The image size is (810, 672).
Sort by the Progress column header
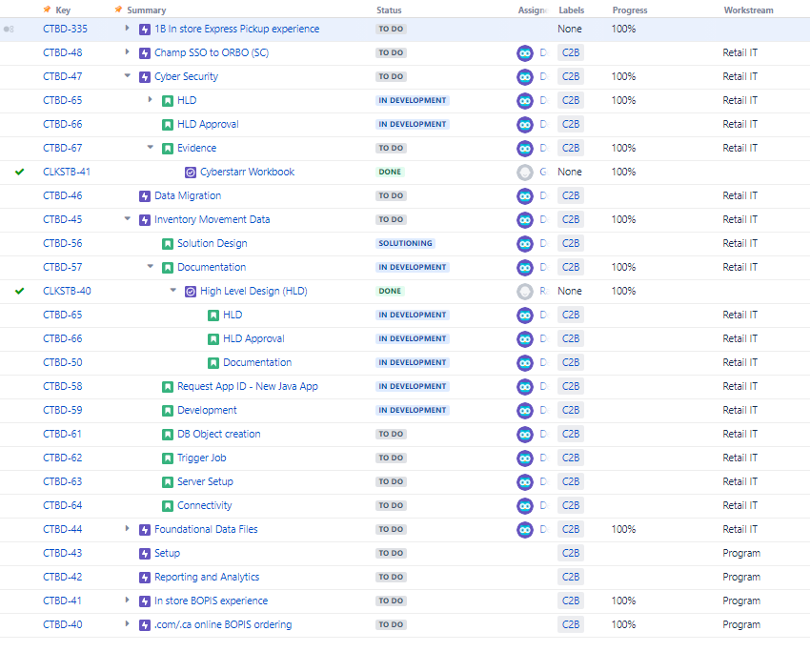(x=630, y=10)
